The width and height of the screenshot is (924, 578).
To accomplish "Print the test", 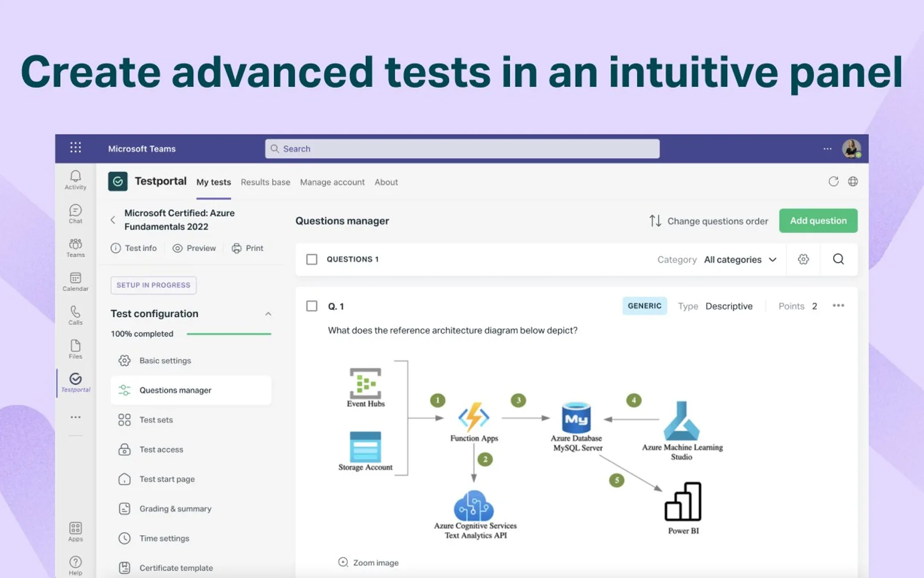I will (x=247, y=248).
